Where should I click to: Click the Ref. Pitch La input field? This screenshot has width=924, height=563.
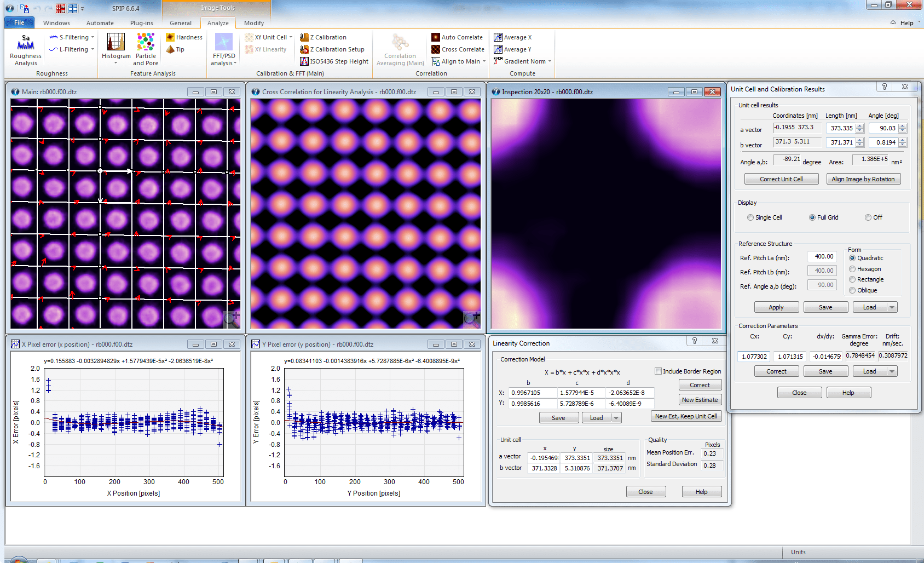(822, 256)
